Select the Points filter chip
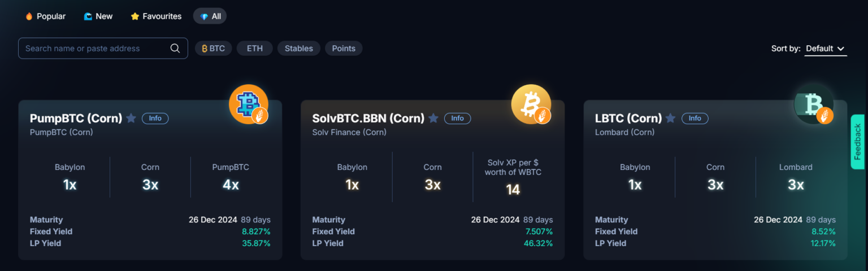This screenshot has height=271, width=868. [344, 49]
